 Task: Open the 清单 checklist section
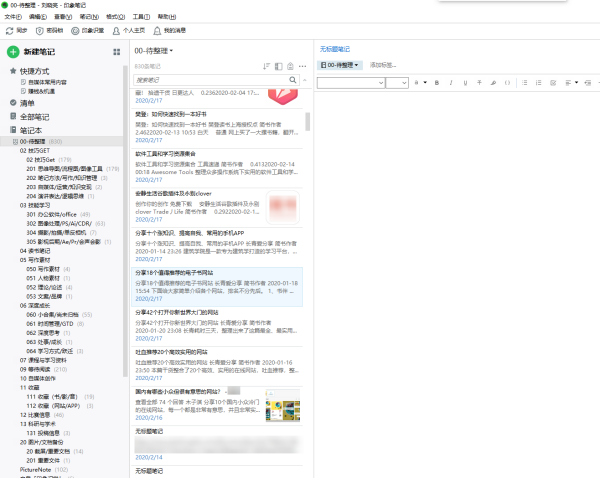tap(22, 103)
